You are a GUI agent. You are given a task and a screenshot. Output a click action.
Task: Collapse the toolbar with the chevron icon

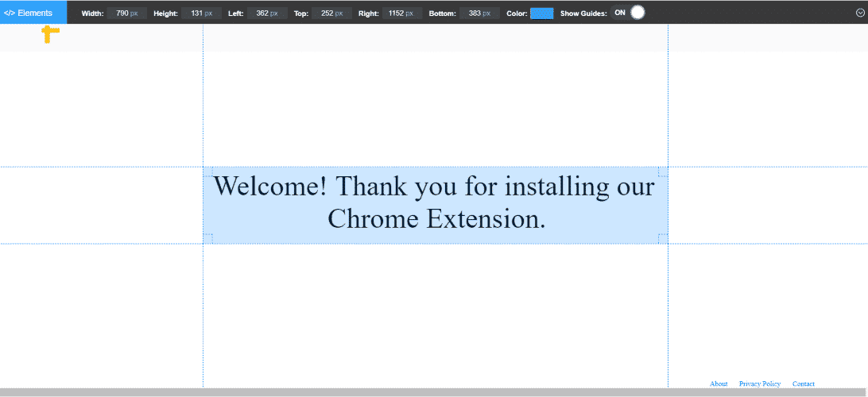(860, 13)
